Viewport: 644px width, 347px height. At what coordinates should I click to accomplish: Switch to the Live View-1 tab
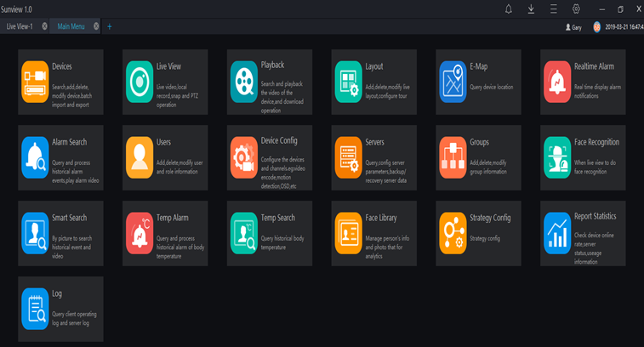(20, 26)
